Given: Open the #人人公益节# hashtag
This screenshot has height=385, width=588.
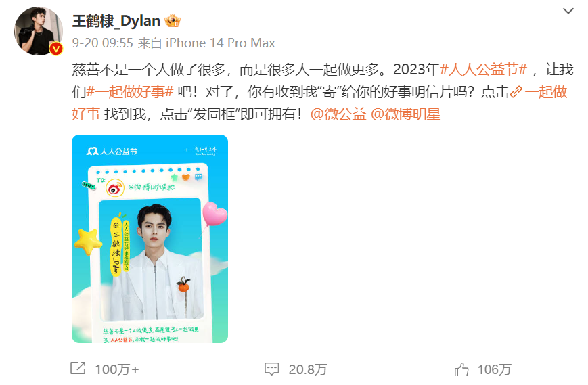Looking at the screenshot, I should pyautogui.click(x=483, y=69).
